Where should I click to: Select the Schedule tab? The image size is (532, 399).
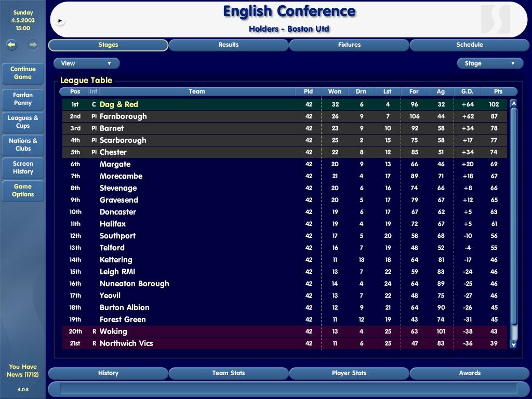pyautogui.click(x=469, y=45)
